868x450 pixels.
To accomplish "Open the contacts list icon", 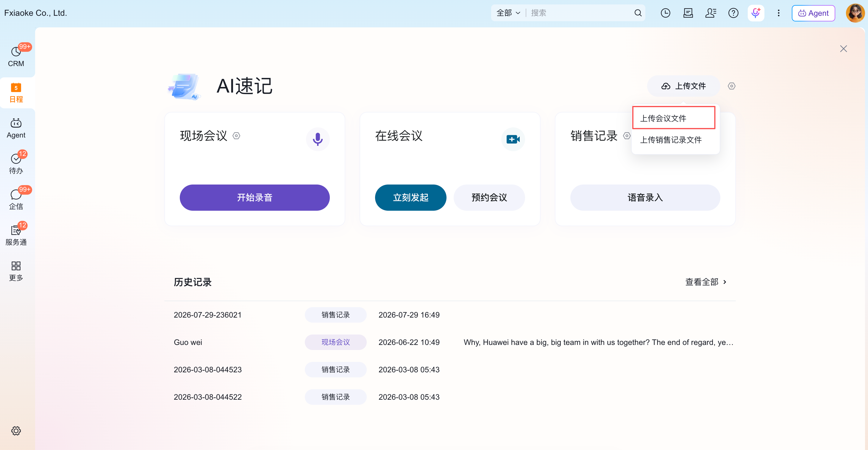I will (x=711, y=13).
